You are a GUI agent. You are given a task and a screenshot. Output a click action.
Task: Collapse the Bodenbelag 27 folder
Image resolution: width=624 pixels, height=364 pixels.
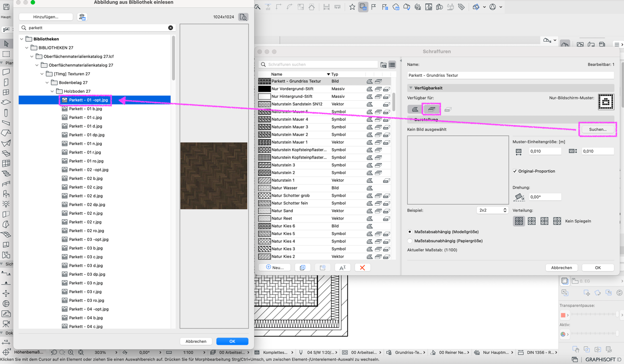coord(47,82)
